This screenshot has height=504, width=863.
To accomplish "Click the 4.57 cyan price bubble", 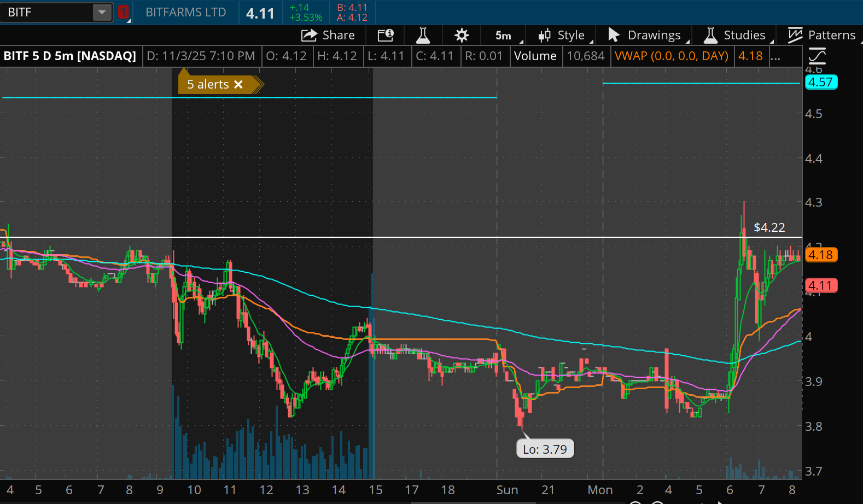I will pos(821,83).
